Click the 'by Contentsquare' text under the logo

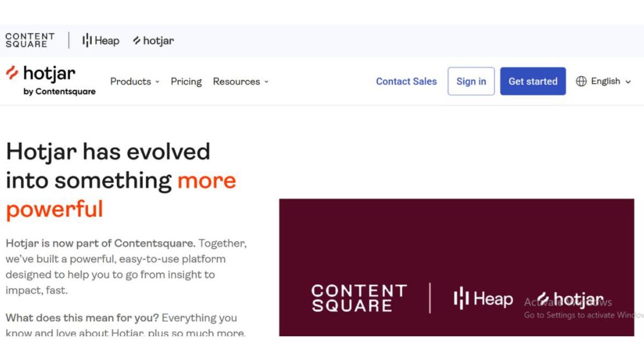click(x=60, y=92)
